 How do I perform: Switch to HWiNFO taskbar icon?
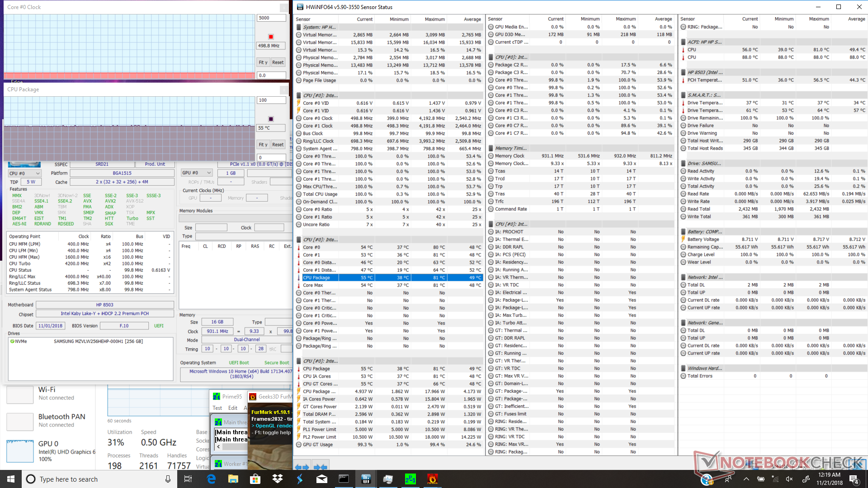point(366,479)
